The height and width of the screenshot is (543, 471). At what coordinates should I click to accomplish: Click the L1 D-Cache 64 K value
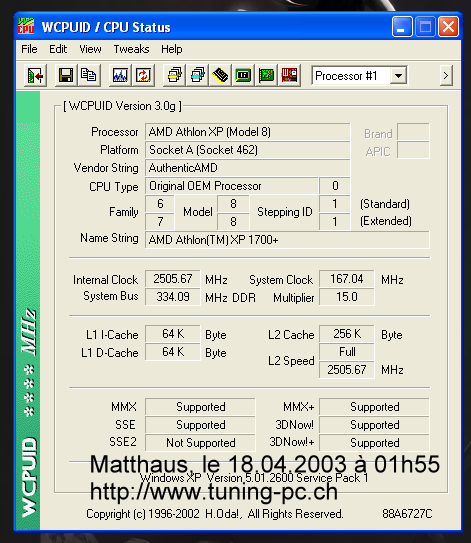[172, 352]
